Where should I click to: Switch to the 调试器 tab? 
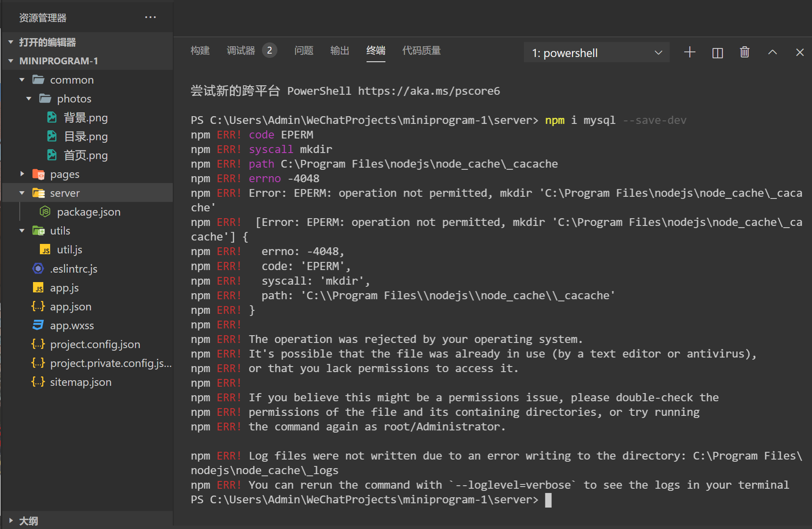[241, 51]
